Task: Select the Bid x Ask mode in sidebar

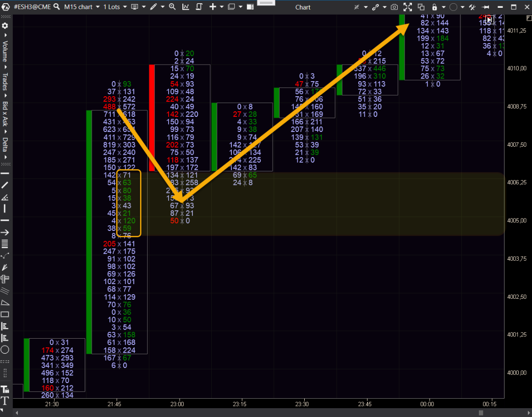Action: [5, 114]
